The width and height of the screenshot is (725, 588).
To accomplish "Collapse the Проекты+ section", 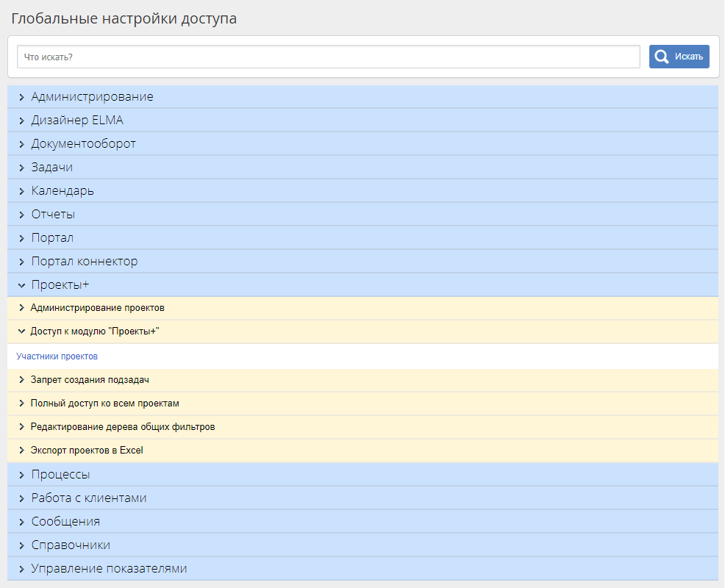I will [x=60, y=285].
